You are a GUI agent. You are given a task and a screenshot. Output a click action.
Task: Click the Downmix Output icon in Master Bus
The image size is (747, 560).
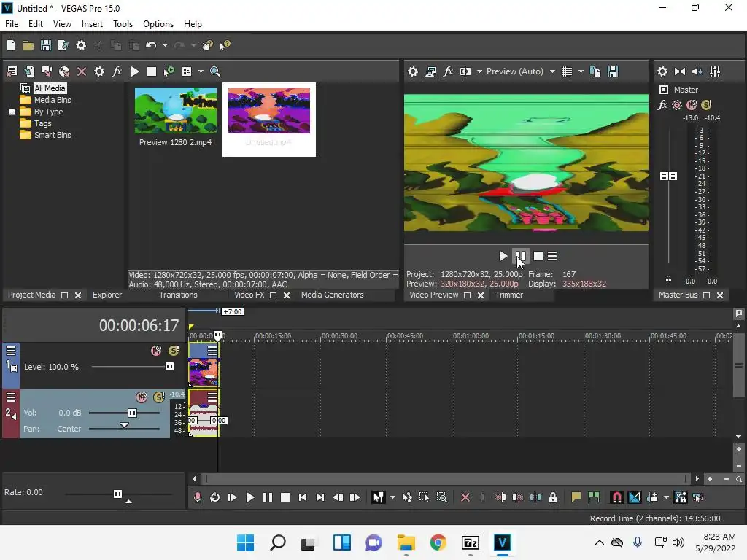[680, 71]
